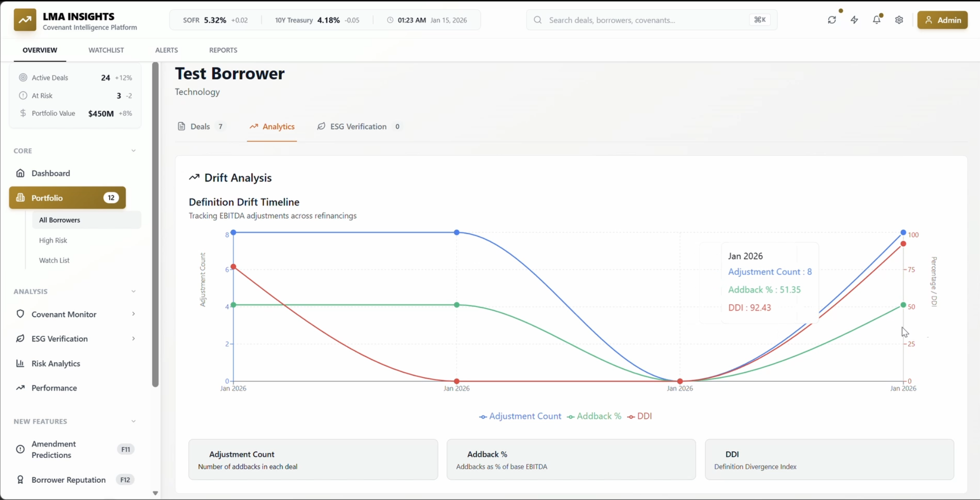
Task: Click the refresh sync icon in header
Action: tap(832, 20)
